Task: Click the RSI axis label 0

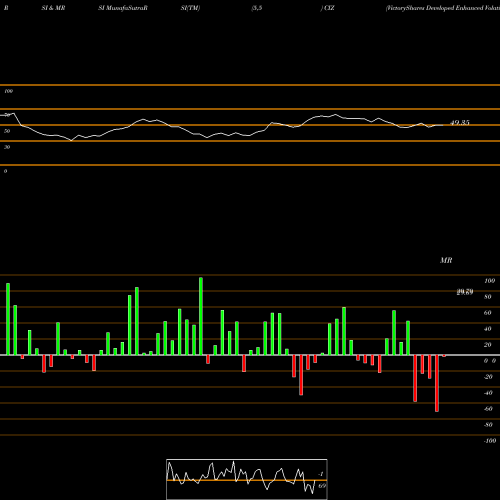Action: point(5,171)
